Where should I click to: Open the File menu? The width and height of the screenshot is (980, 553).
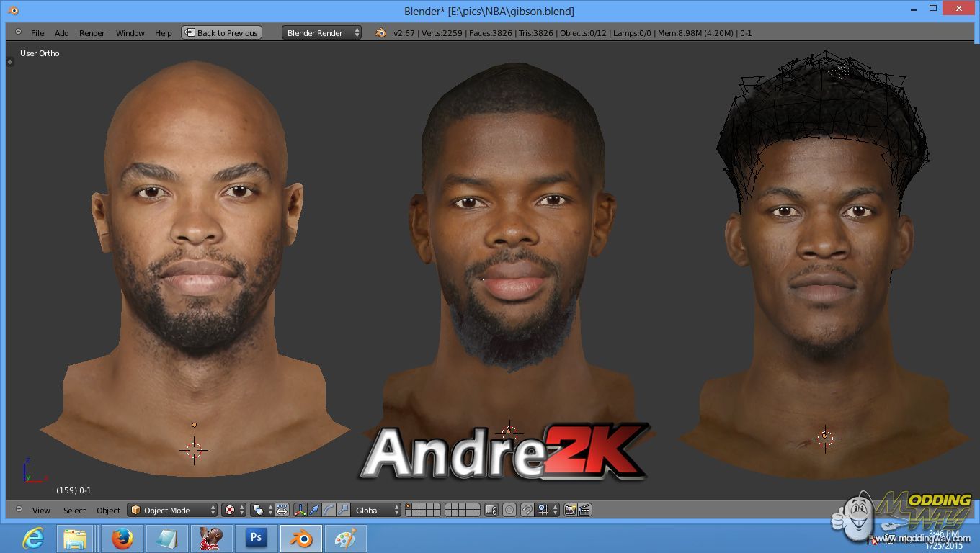pos(37,33)
